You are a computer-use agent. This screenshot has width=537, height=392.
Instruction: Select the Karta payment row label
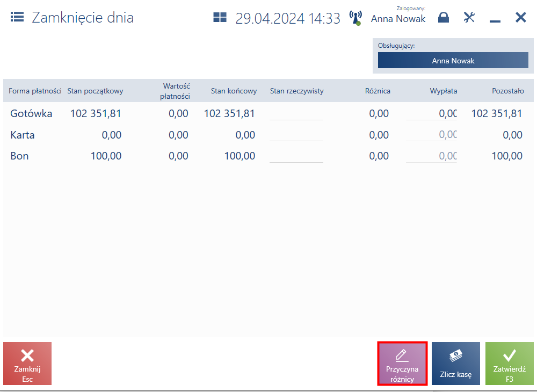click(x=22, y=135)
